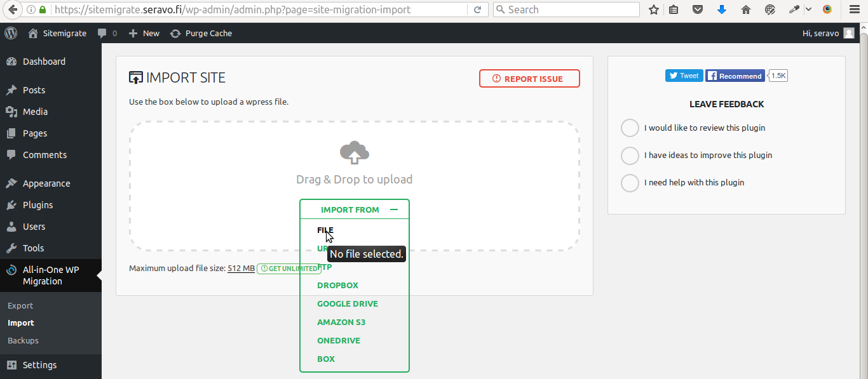
Task: Click the seravo user avatar
Action: click(849, 33)
